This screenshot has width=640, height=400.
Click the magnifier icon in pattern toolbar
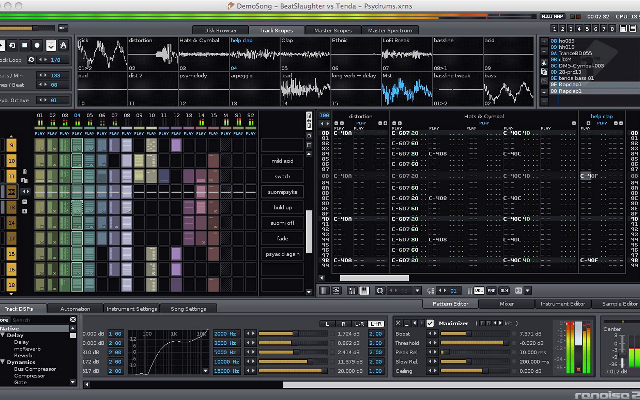(x=380, y=291)
